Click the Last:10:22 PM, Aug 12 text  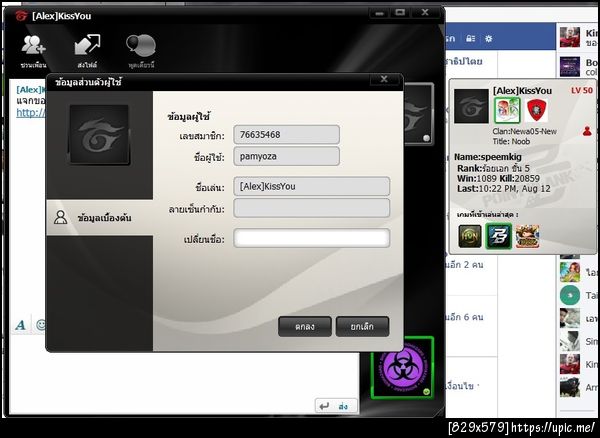pyautogui.click(x=504, y=189)
